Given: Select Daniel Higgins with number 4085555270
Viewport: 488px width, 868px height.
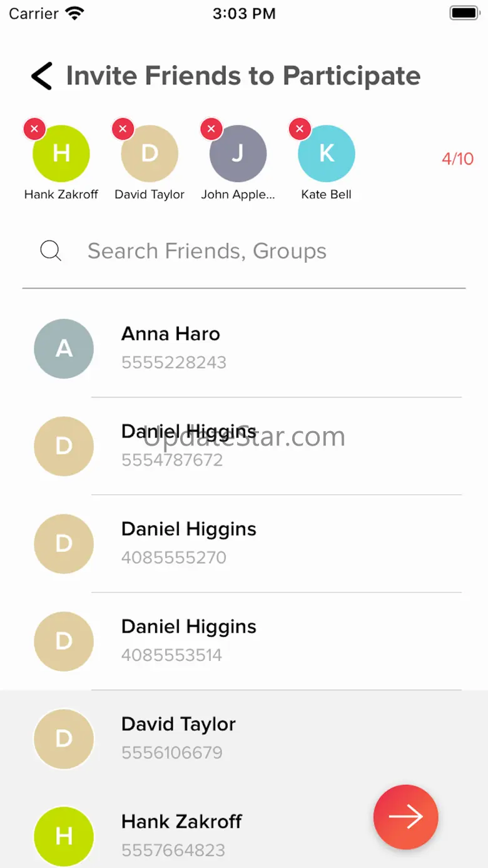Looking at the screenshot, I should click(244, 544).
